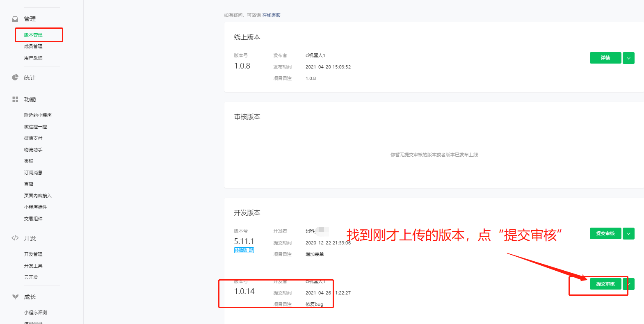The width and height of the screenshot is (644, 324).
Task: Click the 管理 inbox icon in sidebar
Action: coord(15,19)
